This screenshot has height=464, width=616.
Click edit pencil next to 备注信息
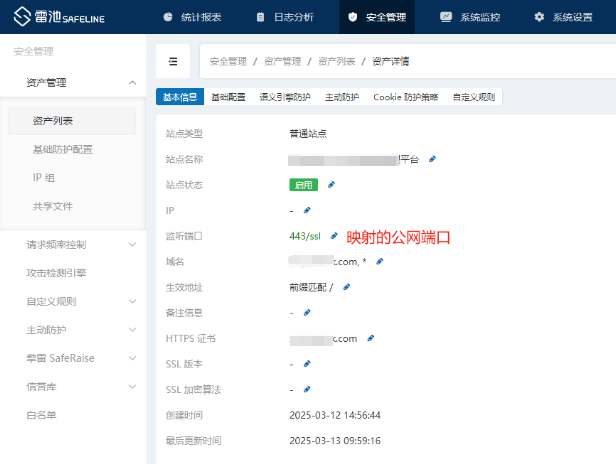point(307,313)
